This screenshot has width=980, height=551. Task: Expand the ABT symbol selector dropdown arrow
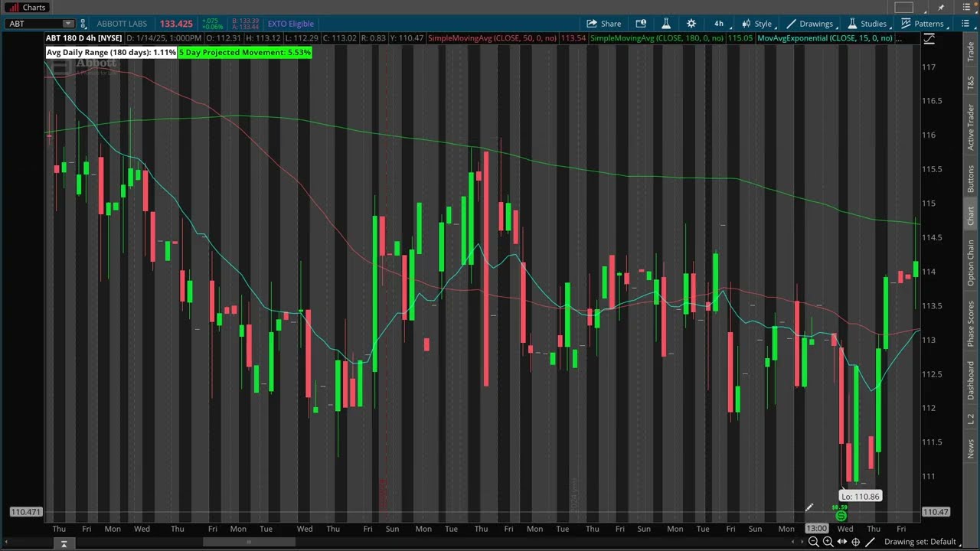pos(68,24)
